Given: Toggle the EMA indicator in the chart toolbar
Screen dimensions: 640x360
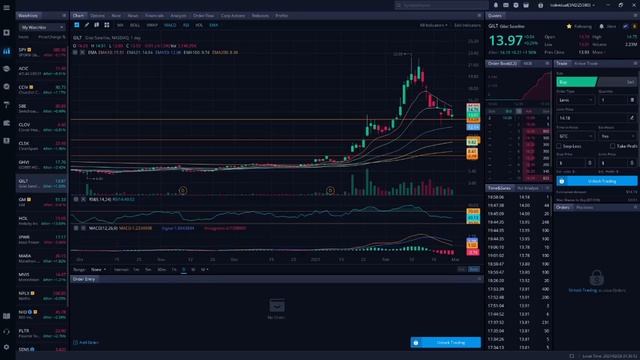Looking at the screenshot, I should (x=213, y=25).
